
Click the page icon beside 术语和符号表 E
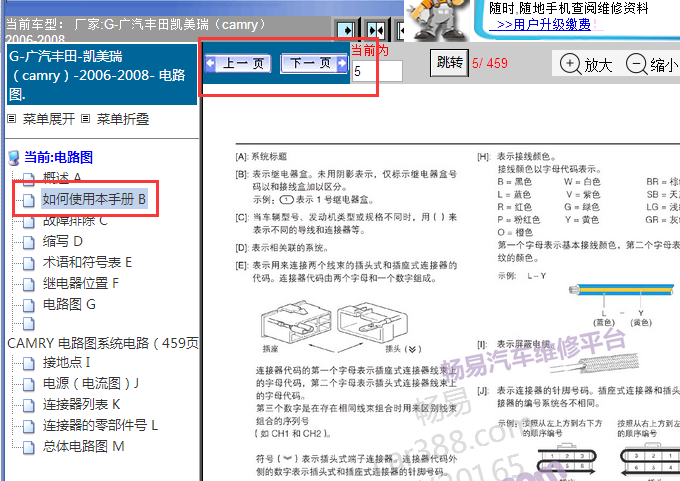point(29,263)
